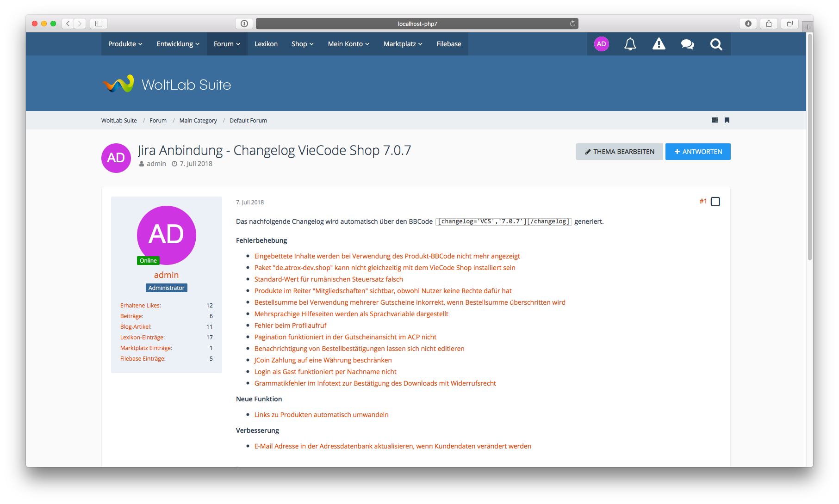Image resolution: width=839 pixels, height=504 pixels.
Task: Open 'Benachrichtigung von Bestellbestätigungen' link
Action: point(360,349)
